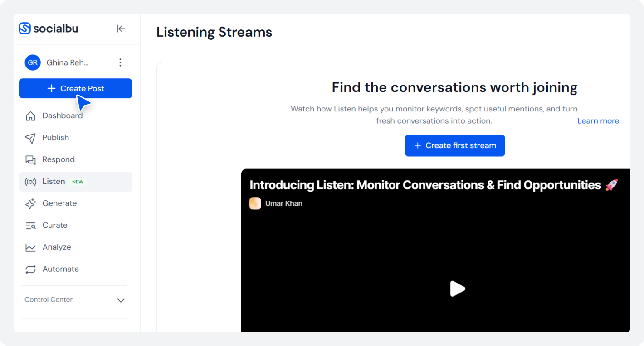Click the Ghina Reh... account name
Screen dimensions: 644x346
(x=68, y=62)
